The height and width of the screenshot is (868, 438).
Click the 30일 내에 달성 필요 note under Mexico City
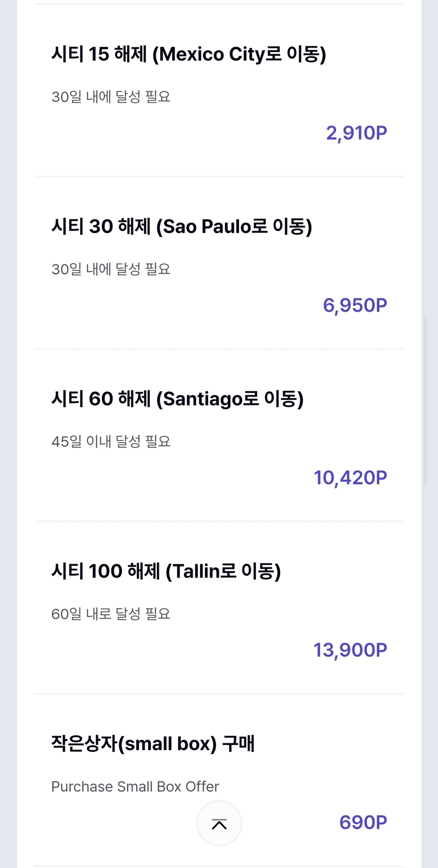(111, 97)
